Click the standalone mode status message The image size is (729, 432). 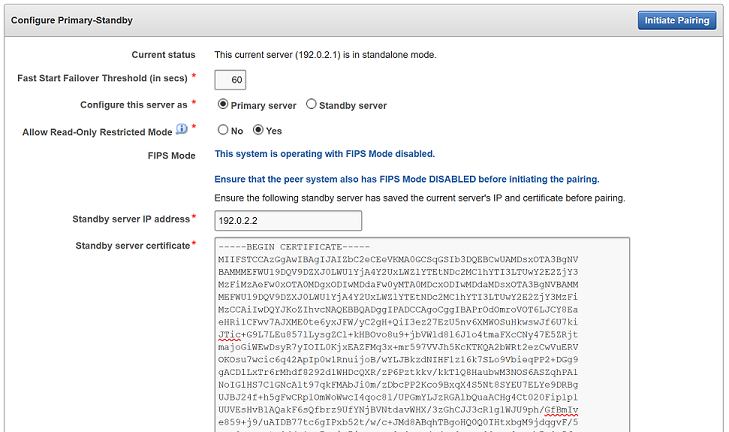pos(325,54)
